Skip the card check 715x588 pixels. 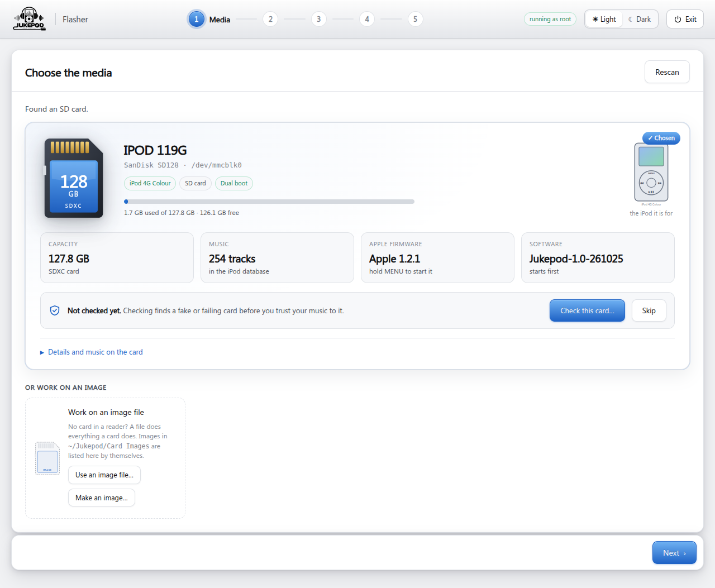pyautogui.click(x=649, y=310)
